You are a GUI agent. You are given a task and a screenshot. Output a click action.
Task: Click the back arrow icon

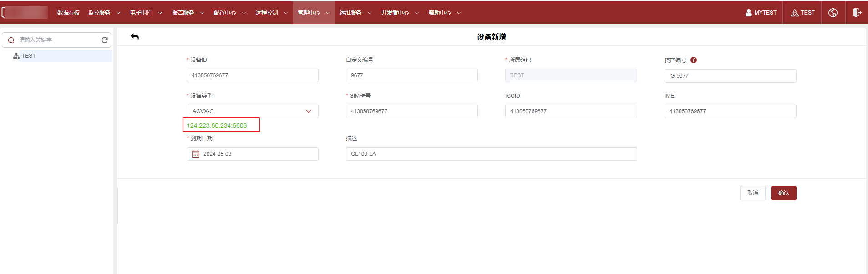point(135,37)
